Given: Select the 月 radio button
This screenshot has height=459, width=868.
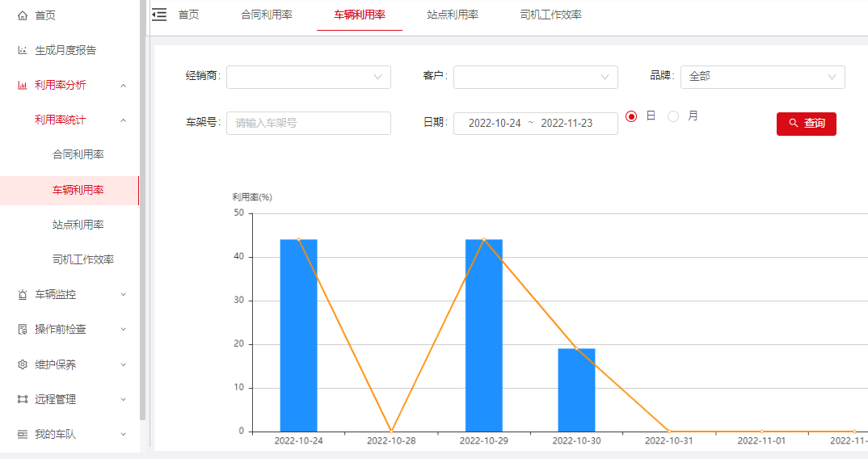Looking at the screenshot, I should (673, 116).
